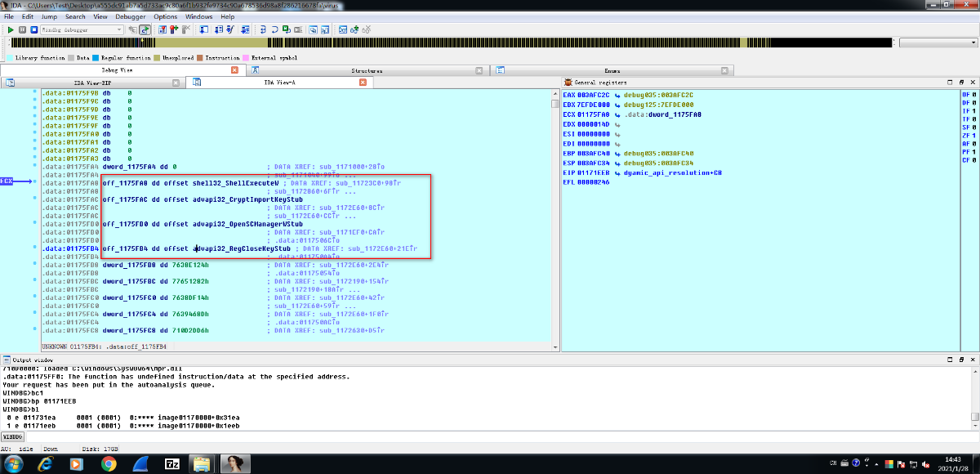Switch to the Structures tab
The height and width of the screenshot is (474, 980).
[x=367, y=70]
